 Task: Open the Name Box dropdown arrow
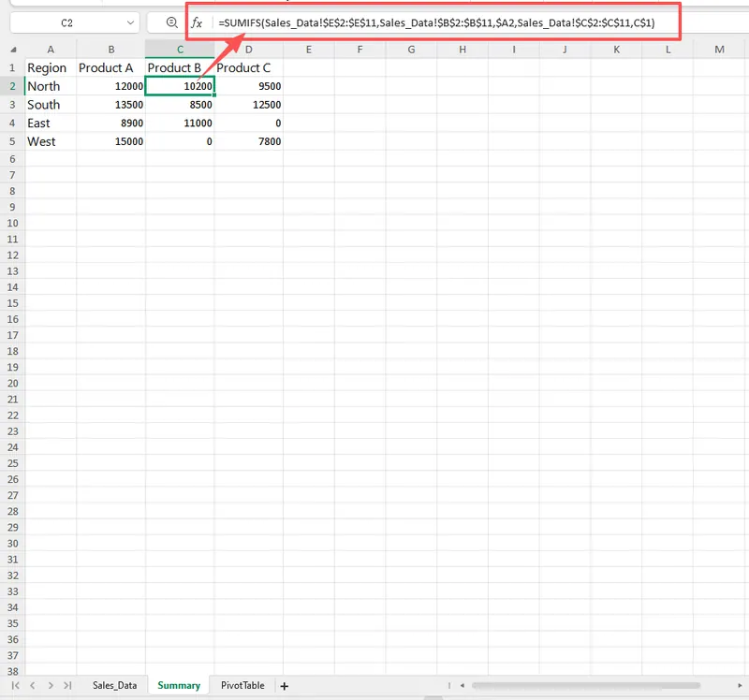click(x=129, y=22)
